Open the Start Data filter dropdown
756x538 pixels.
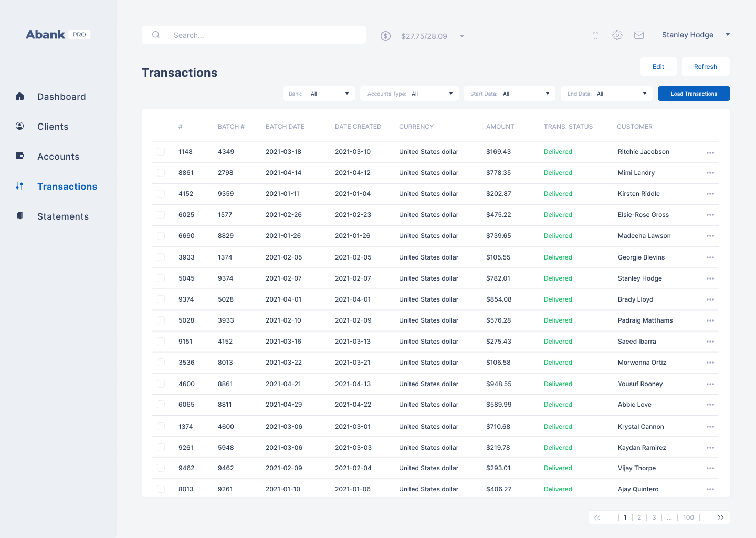(509, 94)
